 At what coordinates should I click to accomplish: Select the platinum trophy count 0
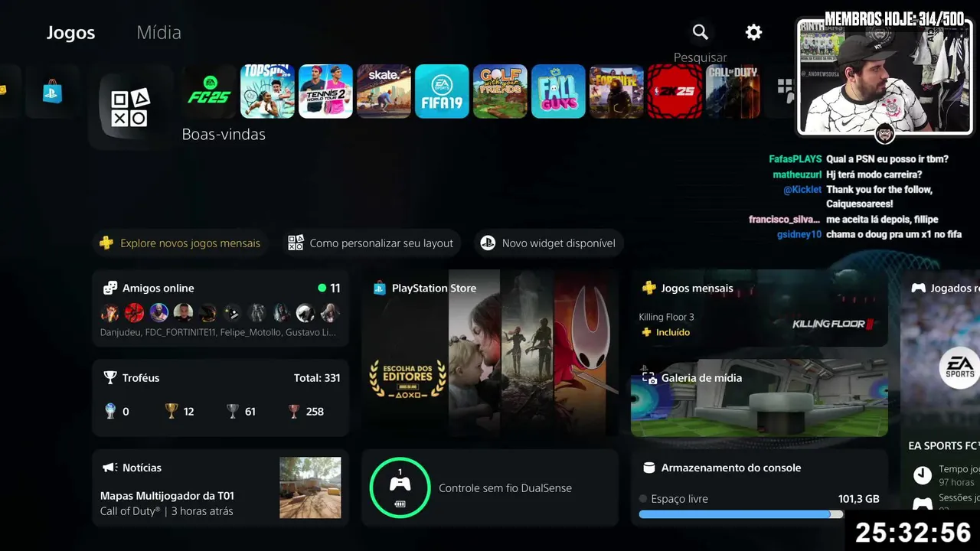(x=116, y=412)
